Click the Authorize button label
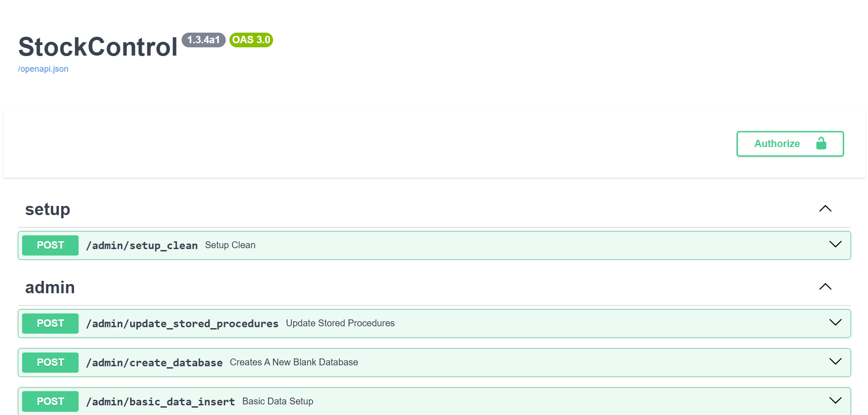 (x=777, y=144)
